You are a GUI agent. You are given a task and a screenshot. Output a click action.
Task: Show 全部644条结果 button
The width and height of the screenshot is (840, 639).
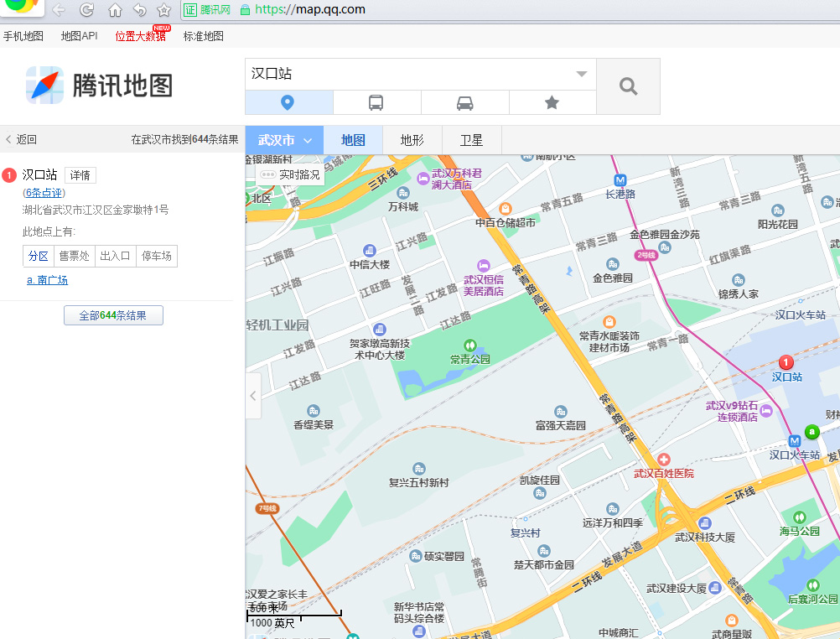(x=113, y=315)
